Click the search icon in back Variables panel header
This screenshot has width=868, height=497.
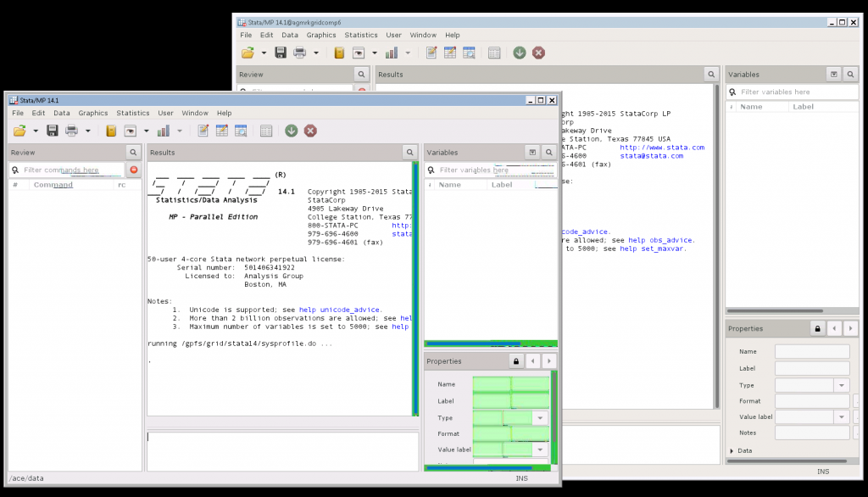850,75
